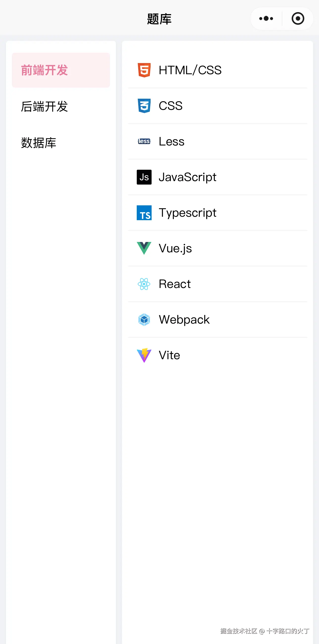Open the three-dots more menu

[x=266, y=19]
